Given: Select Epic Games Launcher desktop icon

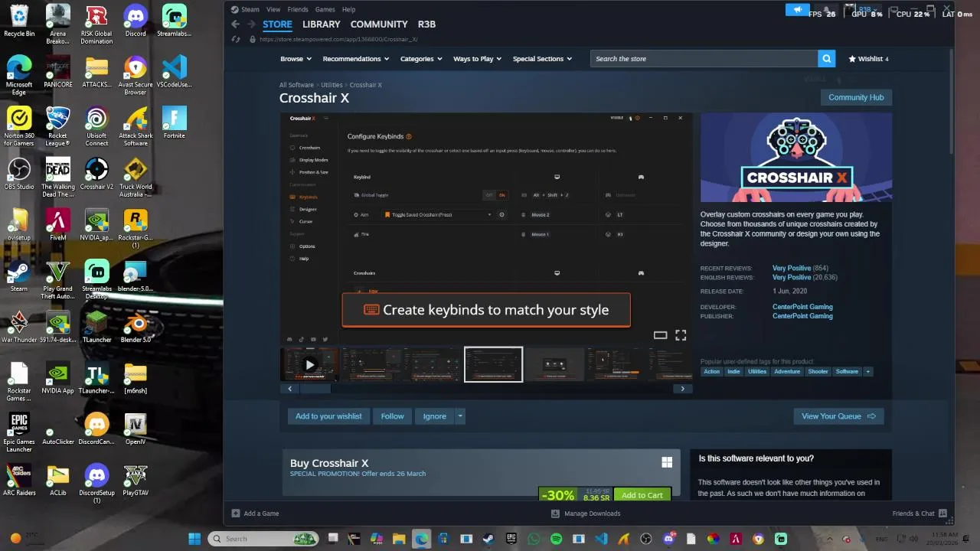Looking at the screenshot, I should pos(19,433).
